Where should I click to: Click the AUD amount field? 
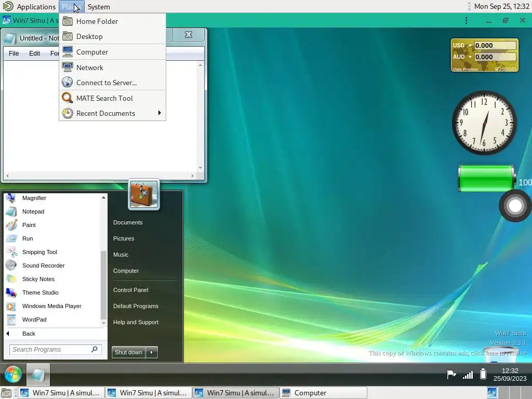point(495,57)
